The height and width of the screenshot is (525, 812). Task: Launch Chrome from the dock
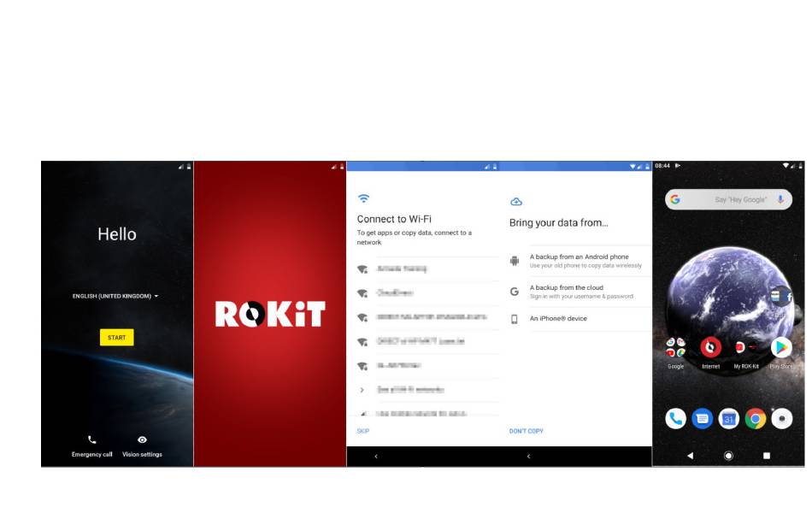(755, 418)
